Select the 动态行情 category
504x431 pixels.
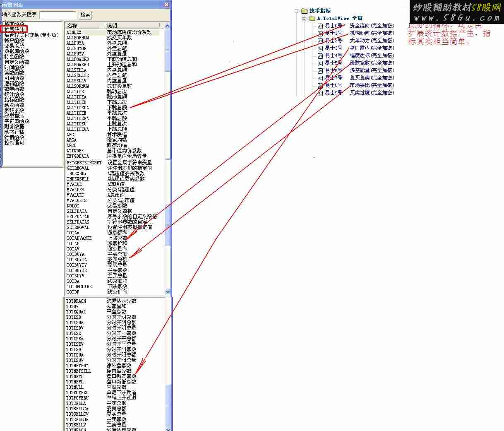point(14,132)
